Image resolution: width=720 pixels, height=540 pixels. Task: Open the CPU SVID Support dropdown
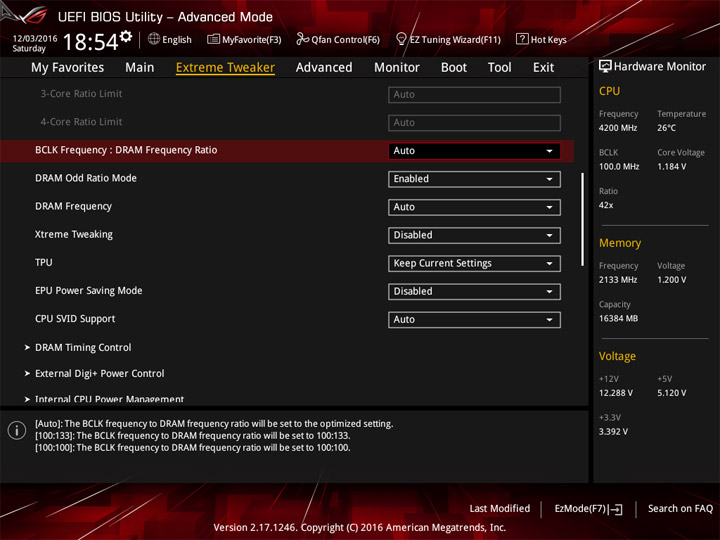click(x=474, y=320)
